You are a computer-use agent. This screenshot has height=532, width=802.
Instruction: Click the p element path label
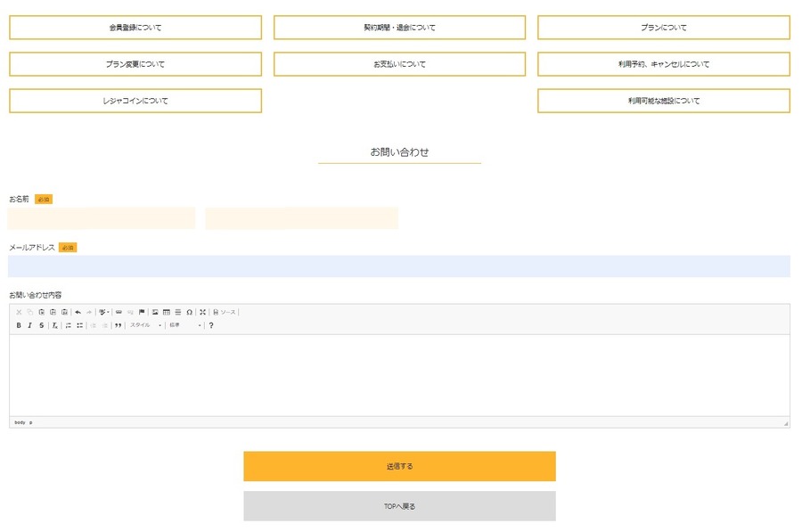pyautogui.click(x=30, y=422)
